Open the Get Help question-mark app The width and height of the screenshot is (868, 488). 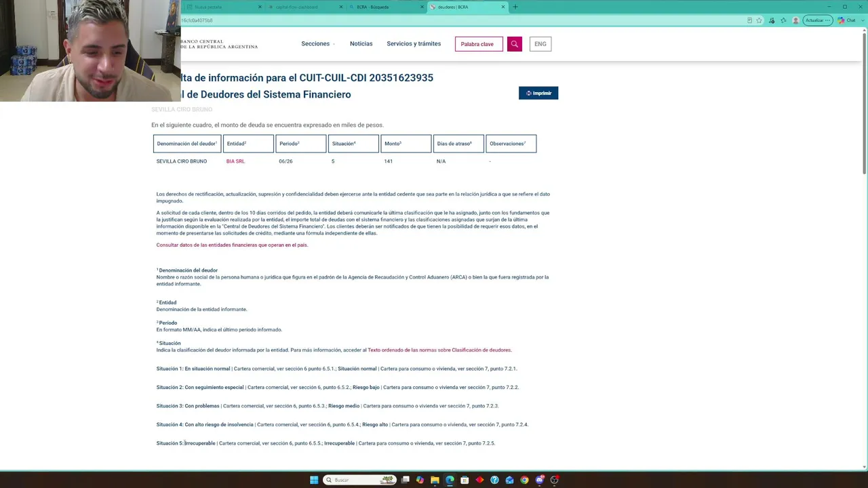(494, 480)
